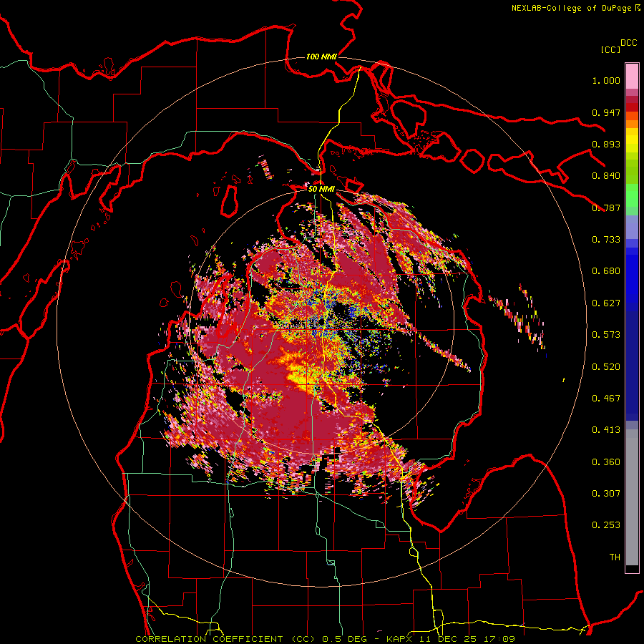
Task: Select the 0.413 scale value
Action: 606,430
